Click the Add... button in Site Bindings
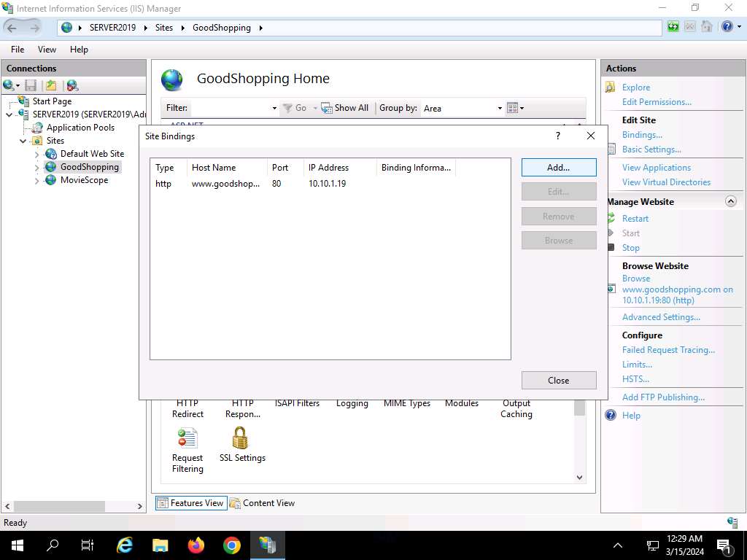The image size is (747, 560). pyautogui.click(x=558, y=167)
